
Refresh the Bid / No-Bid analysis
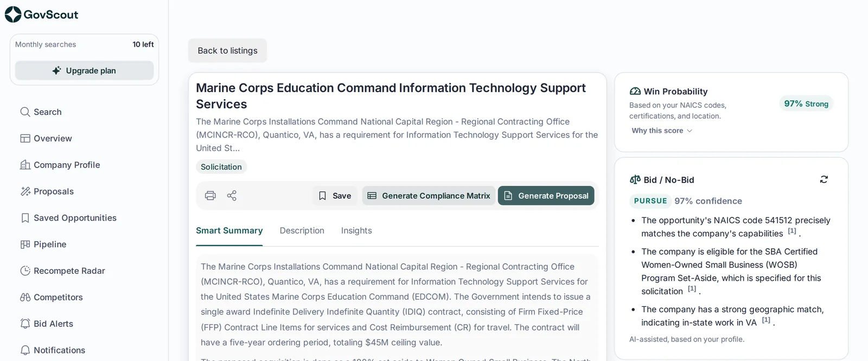pyautogui.click(x=824, y=179)
